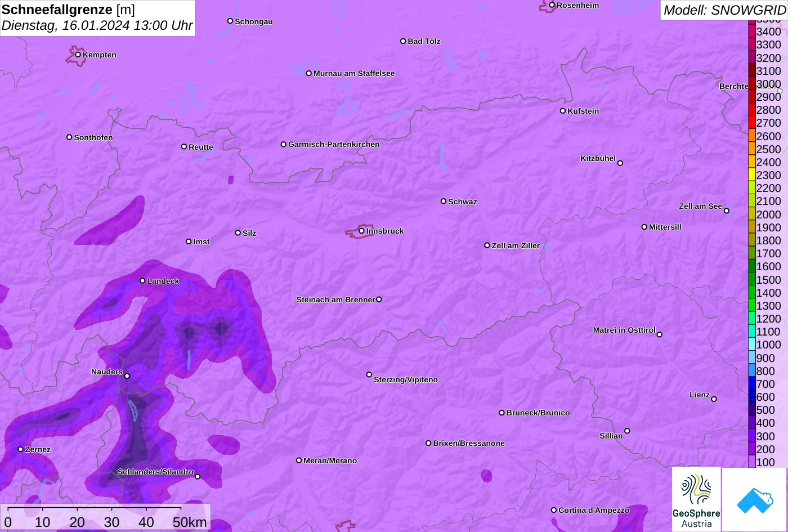
Task: Click the 2000 legend value
Action: point(769,214)
